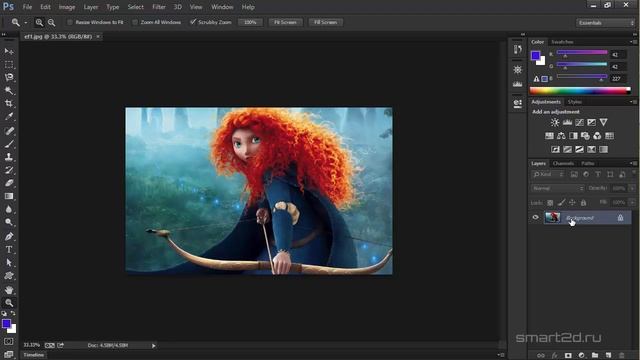This screenshot has width=640, height=360.
Task: Toggle Lock all padlock icon
Action: coord(583,202)
